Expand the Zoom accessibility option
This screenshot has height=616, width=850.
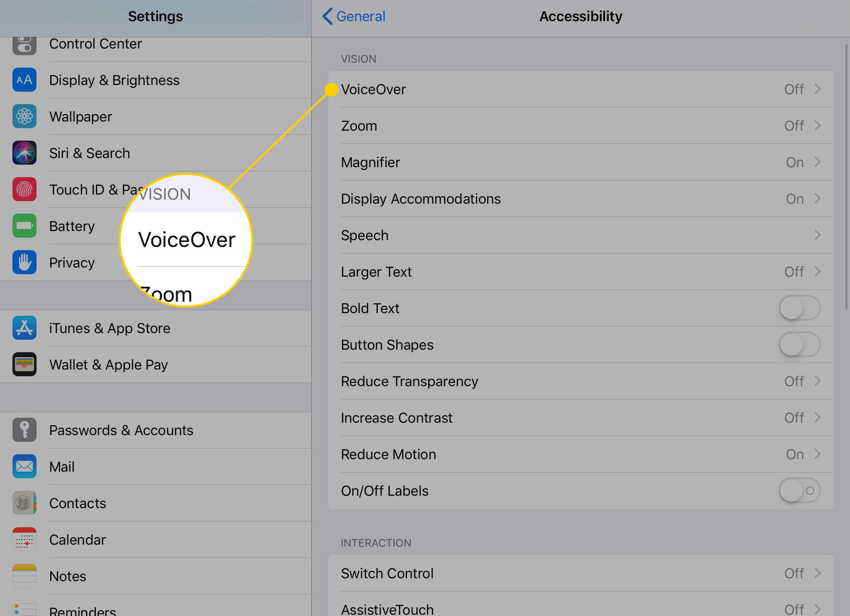pyautogui.click(x=580, y=125)
